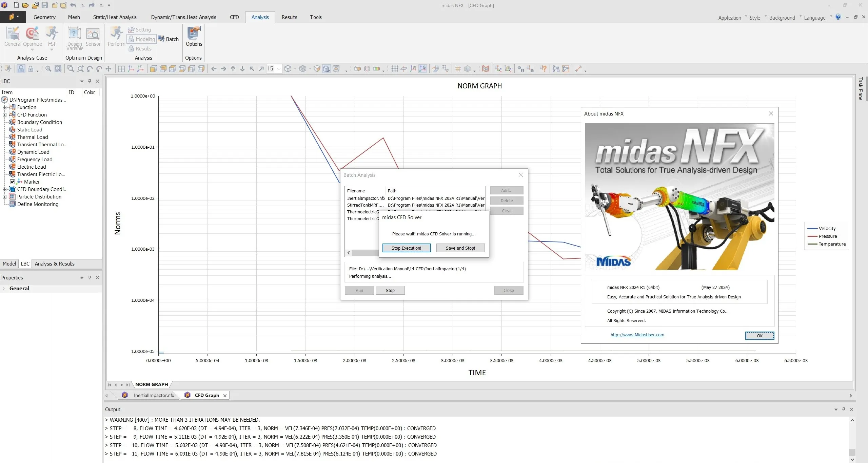Viewport: 868px width, 463px height.
Task: Click the help globe icon near Language
Action: (x=838, y=17)
